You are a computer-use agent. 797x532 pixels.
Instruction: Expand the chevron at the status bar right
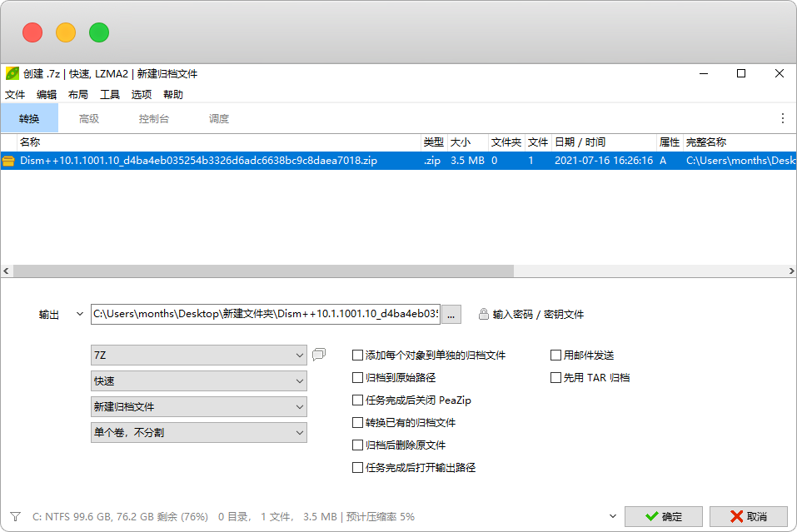[613, 516]
